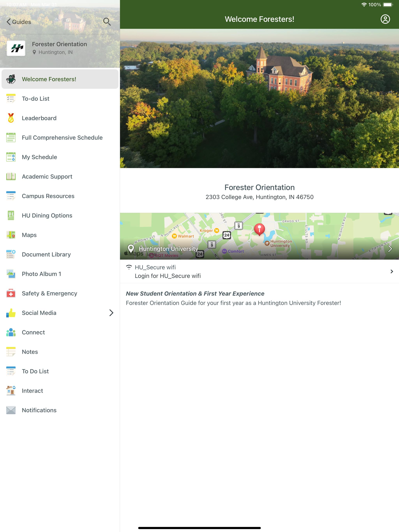Go back to Guides
The image size is (399, 532).
19,22
